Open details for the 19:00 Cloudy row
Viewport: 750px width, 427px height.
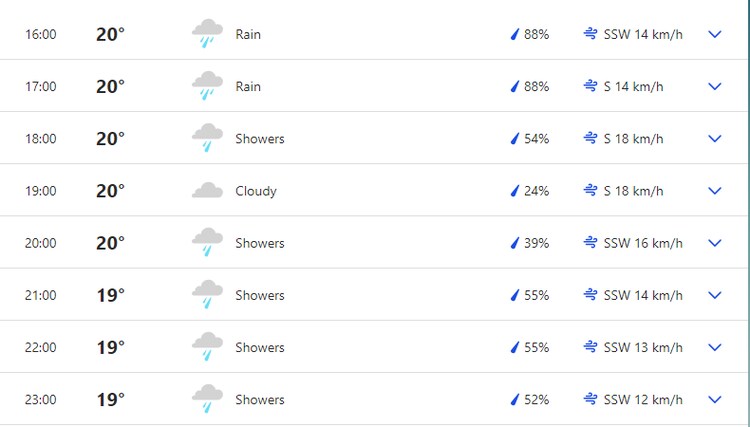tap(714, 191)
